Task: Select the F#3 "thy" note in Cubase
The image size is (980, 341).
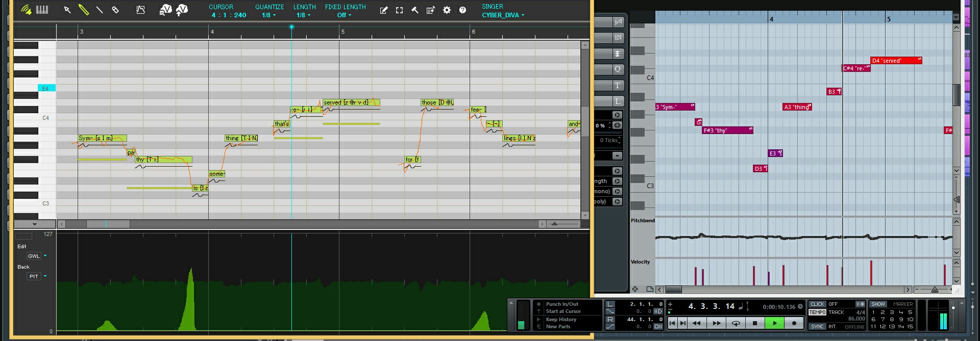Action: [x=727, y=130]
